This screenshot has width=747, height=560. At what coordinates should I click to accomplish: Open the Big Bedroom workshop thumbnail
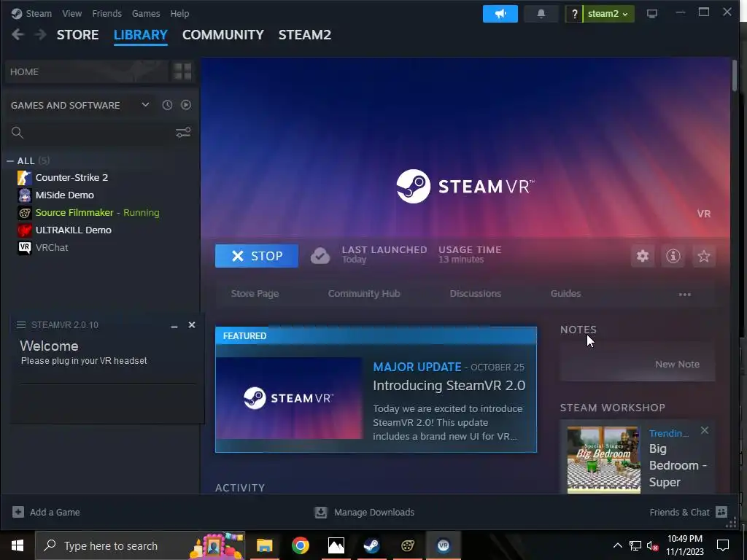coord(603,460)
